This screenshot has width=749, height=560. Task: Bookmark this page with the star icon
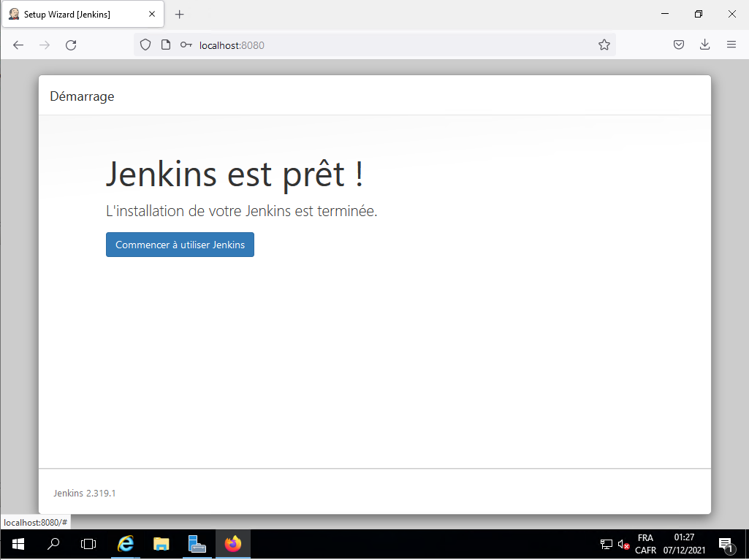click(x=604, y=45)
